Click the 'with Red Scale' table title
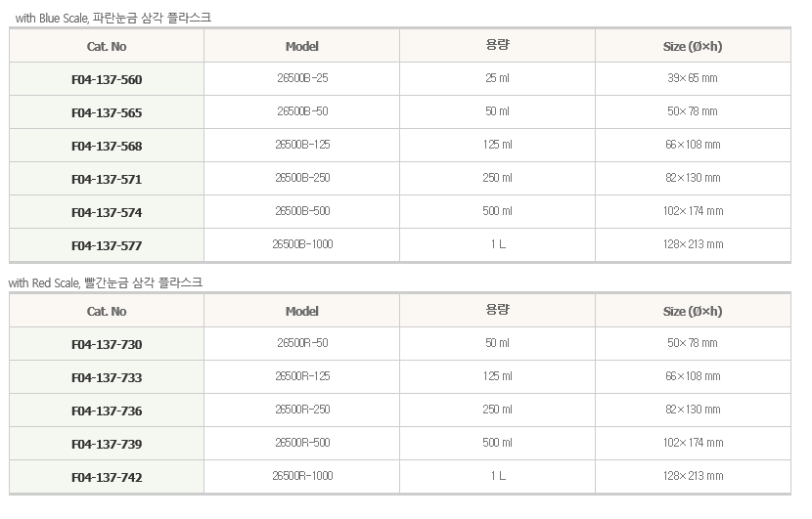Screen dimensions: 812x519 [x=106, y=282]
